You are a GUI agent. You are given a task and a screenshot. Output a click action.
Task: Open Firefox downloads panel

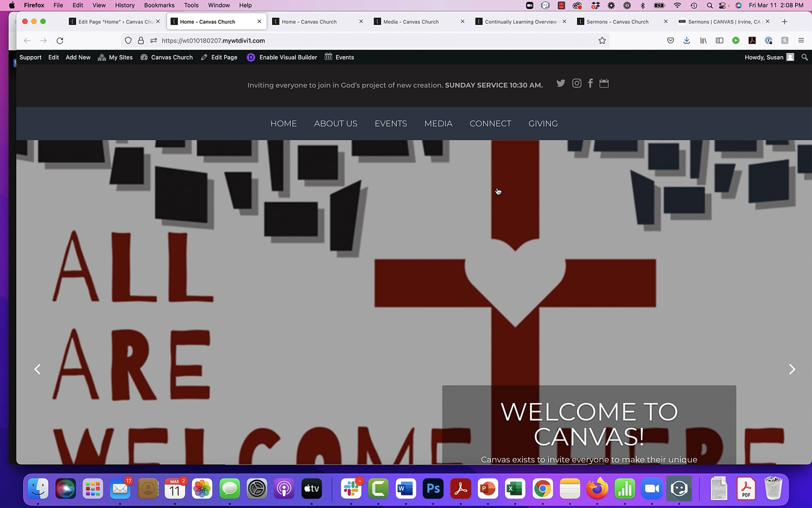click(686, 41)
